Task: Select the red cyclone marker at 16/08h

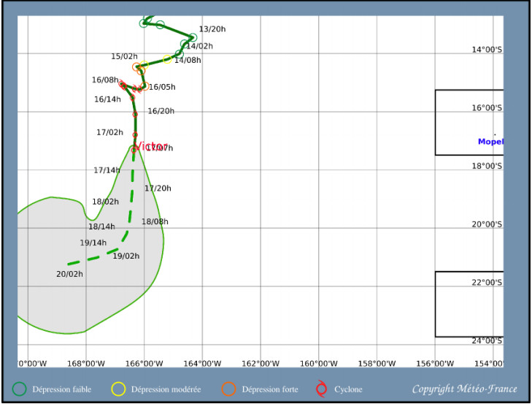Action: point(123,85)
